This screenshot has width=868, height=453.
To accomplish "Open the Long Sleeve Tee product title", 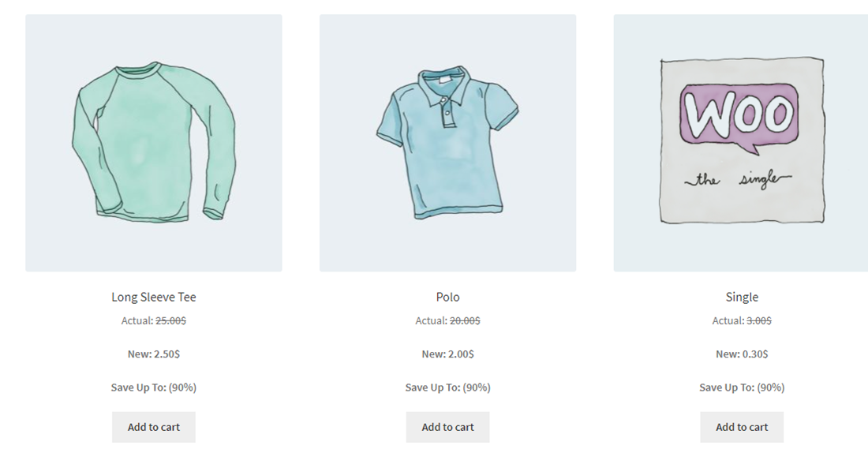I will coord(153,297).
